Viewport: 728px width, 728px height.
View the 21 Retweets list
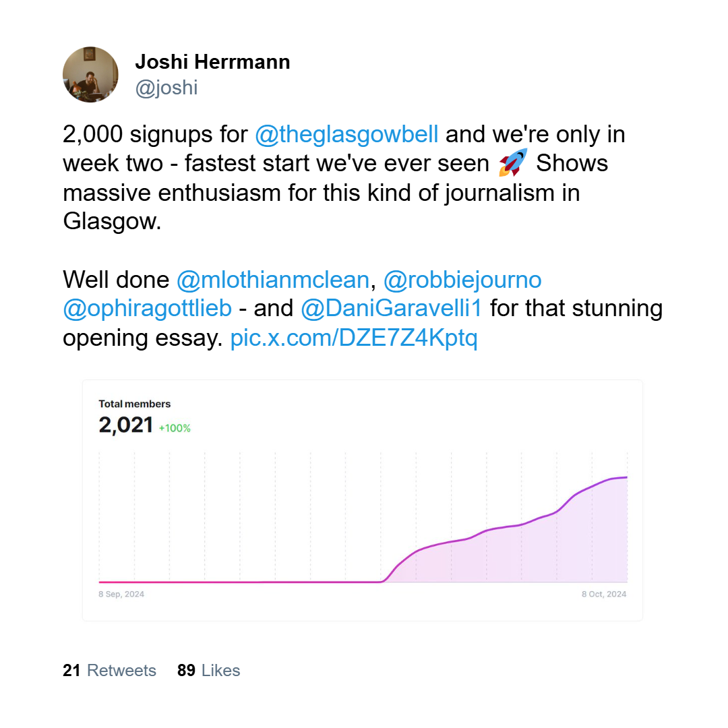110,671
